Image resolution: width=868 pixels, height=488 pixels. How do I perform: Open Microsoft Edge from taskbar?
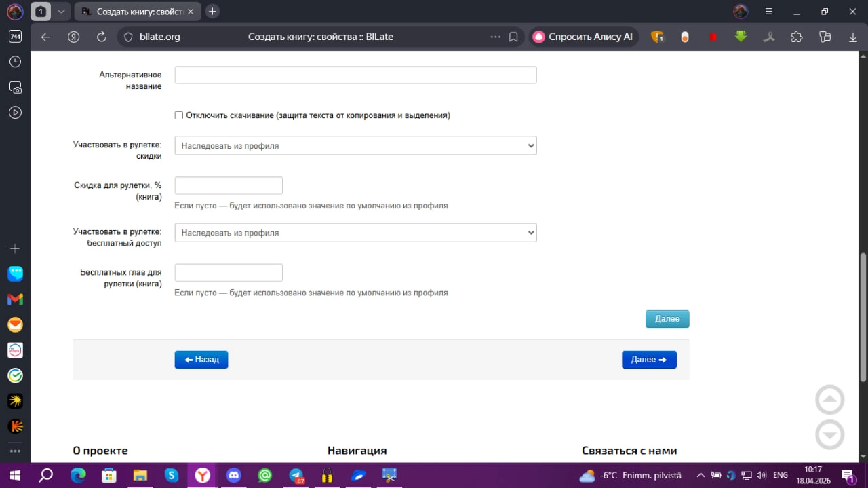78,476
